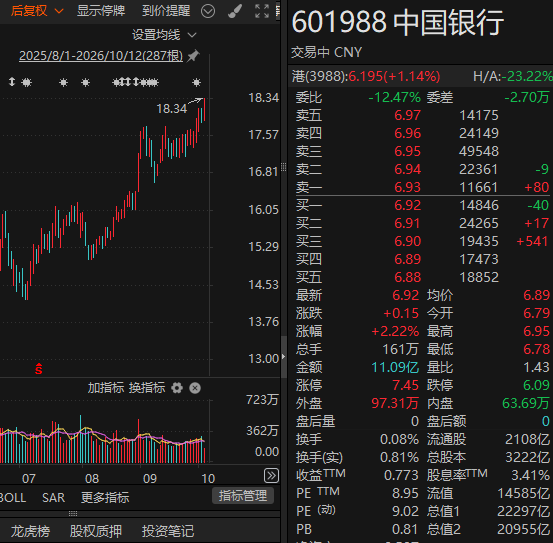Click the H/A premium -23.22% value
This screenshot has width=553, height=543.
click(x=528, y=76)
